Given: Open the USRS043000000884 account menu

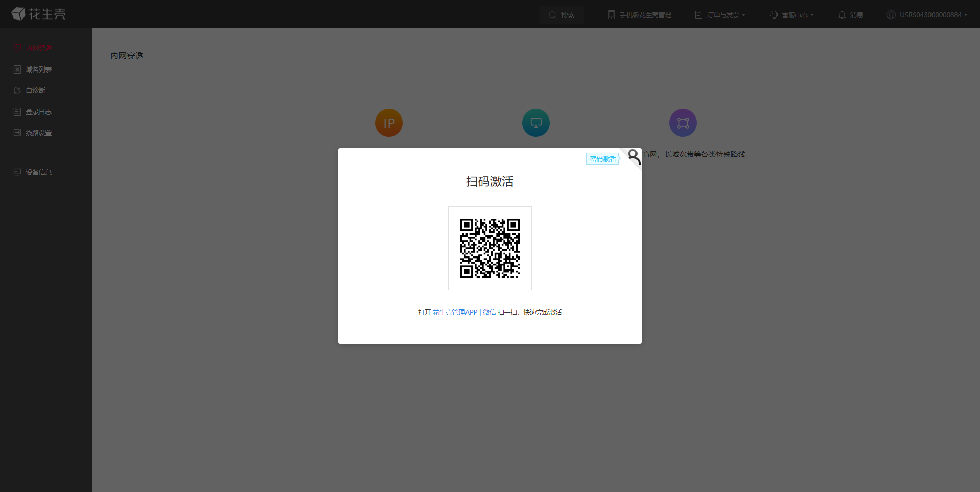Looking at the screenshot, I should 927,15.
